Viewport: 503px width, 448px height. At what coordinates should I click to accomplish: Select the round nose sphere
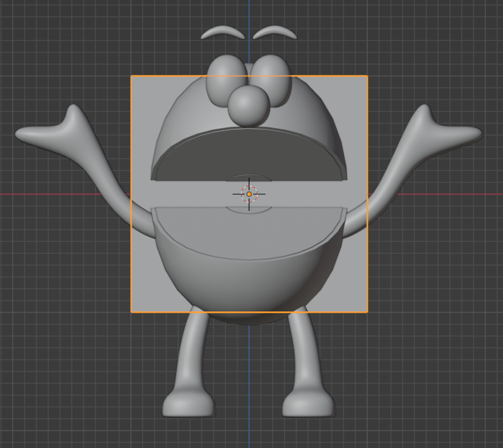249,106
